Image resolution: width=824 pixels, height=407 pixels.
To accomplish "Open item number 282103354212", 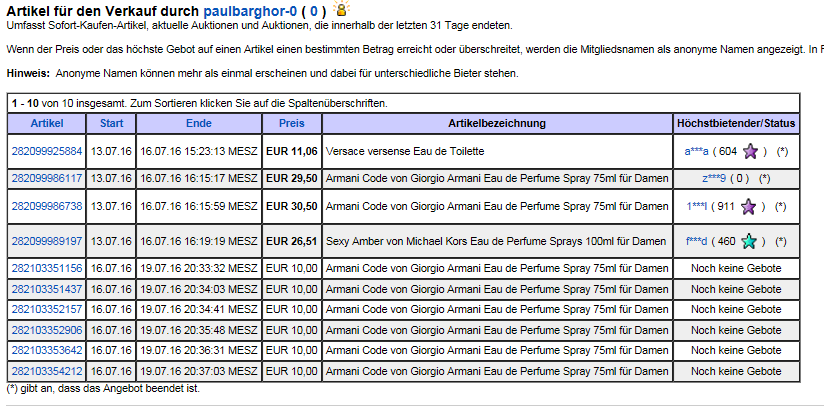I will pos(47,372).
